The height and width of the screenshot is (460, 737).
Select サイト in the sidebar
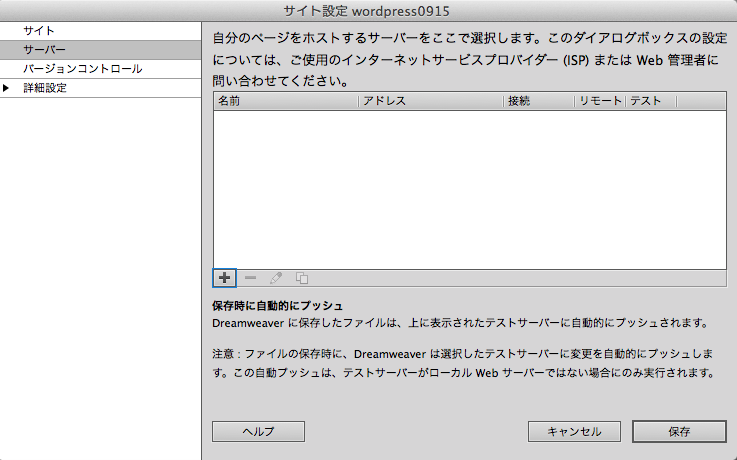tap(101, 31)
